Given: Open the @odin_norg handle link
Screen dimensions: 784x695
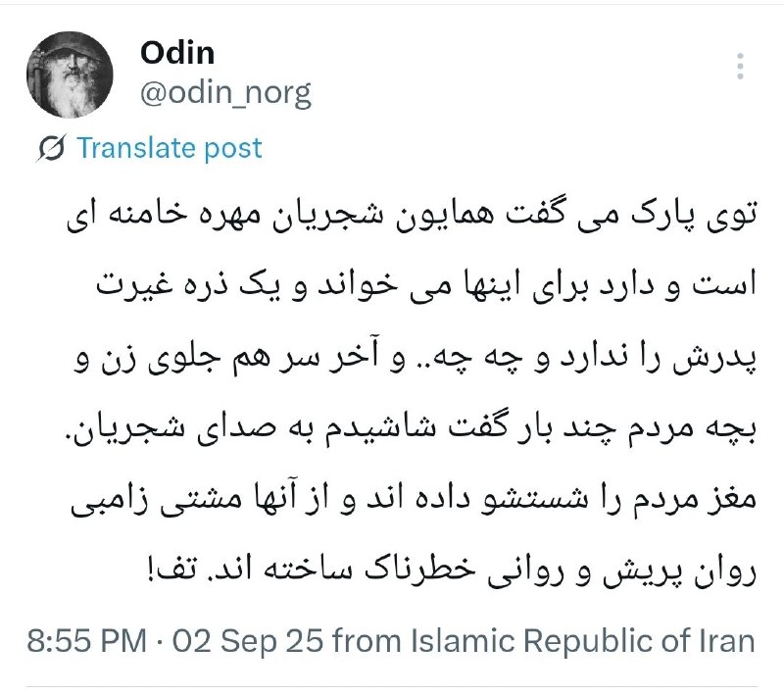Looking at the screenshot, I should coord(225,93).
